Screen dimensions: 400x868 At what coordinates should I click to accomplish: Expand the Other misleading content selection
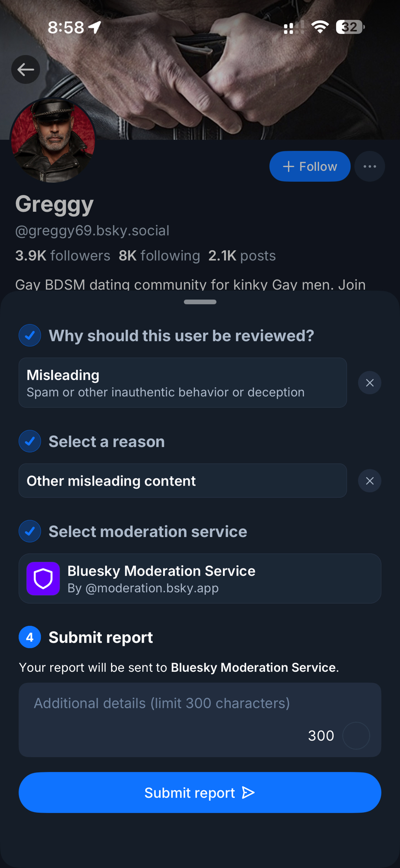[183, 481]
